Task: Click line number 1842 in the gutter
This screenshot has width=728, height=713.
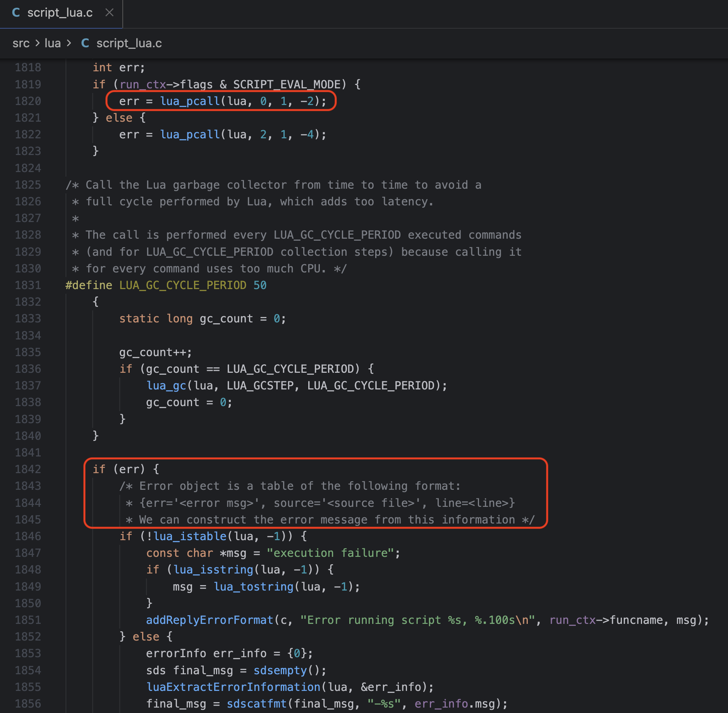Action: (28, 469)
